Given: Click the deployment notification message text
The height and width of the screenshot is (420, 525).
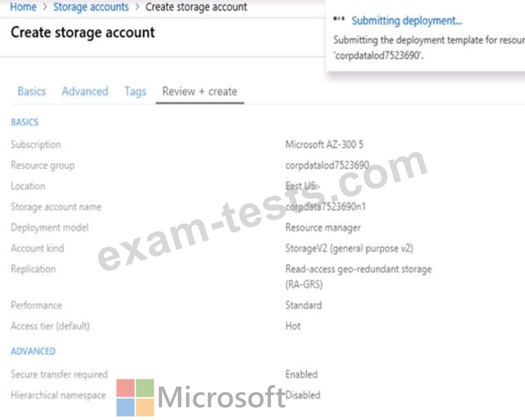Looking at the screenshot, I should (428, 47).
